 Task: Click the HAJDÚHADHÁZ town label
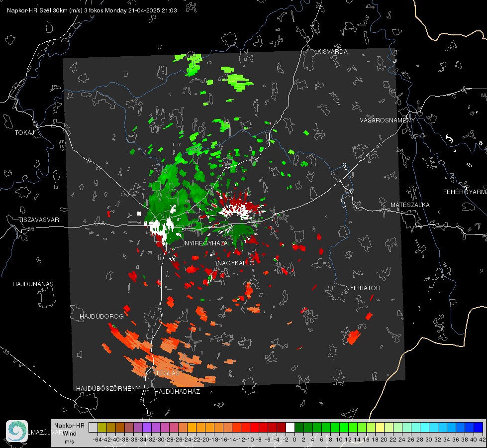tap(177, 392)
